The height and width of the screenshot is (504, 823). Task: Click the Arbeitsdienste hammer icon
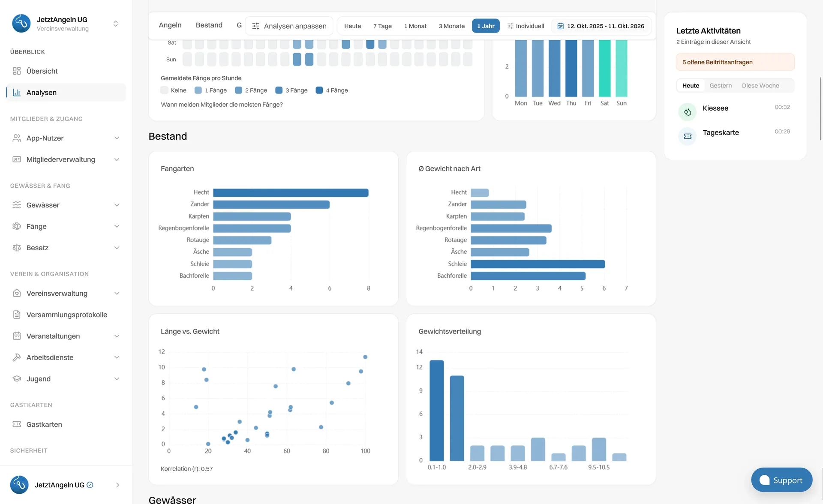pos(17,357)
